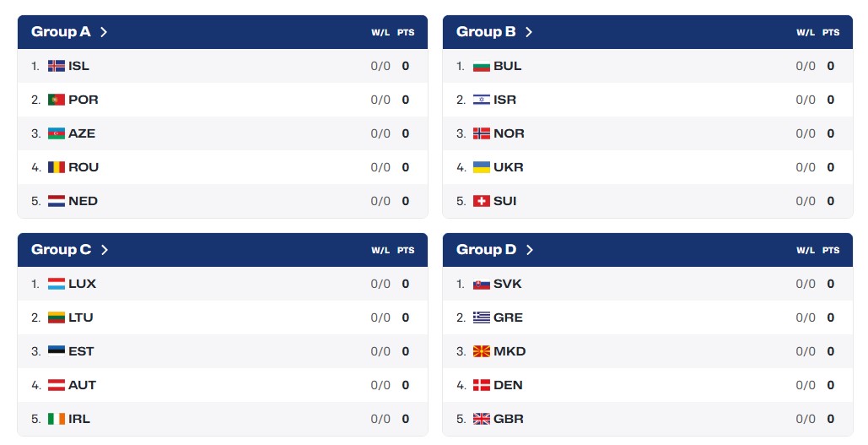Open the Group D standings title
868x445 pixels.
(486, 250)
